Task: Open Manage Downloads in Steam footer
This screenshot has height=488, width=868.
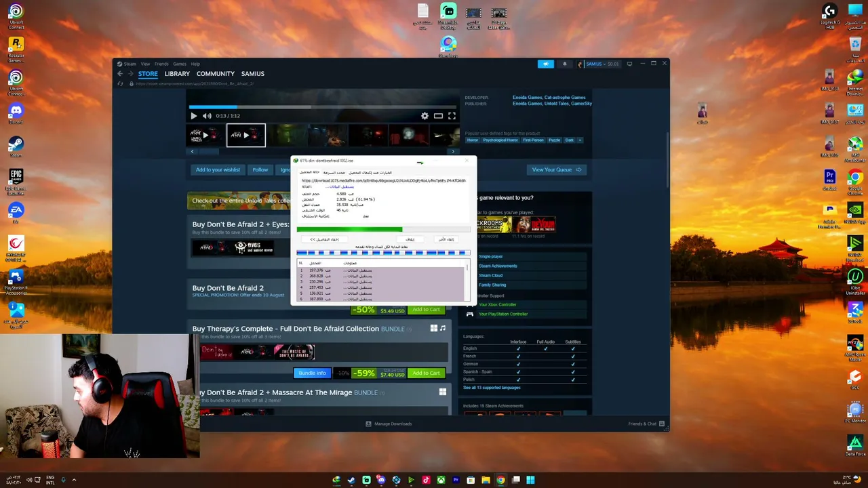Action: tap(389, 424)
